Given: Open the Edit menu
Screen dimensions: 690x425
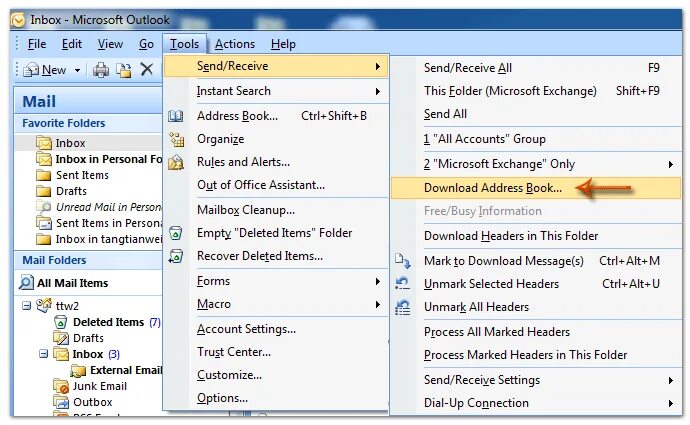Looking at the screenshot, I should [x=72, y=44].
